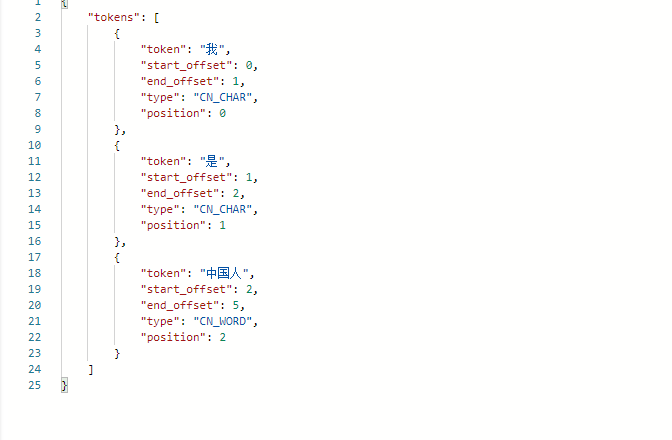Click the highlighted closing brace on line 25
Image resolution: width=672 pixels, height=440 pixels.
(x=64, y=386)
